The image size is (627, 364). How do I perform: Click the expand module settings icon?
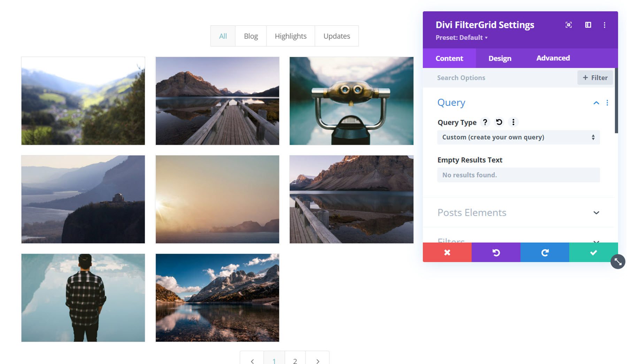tap(569, 25)
